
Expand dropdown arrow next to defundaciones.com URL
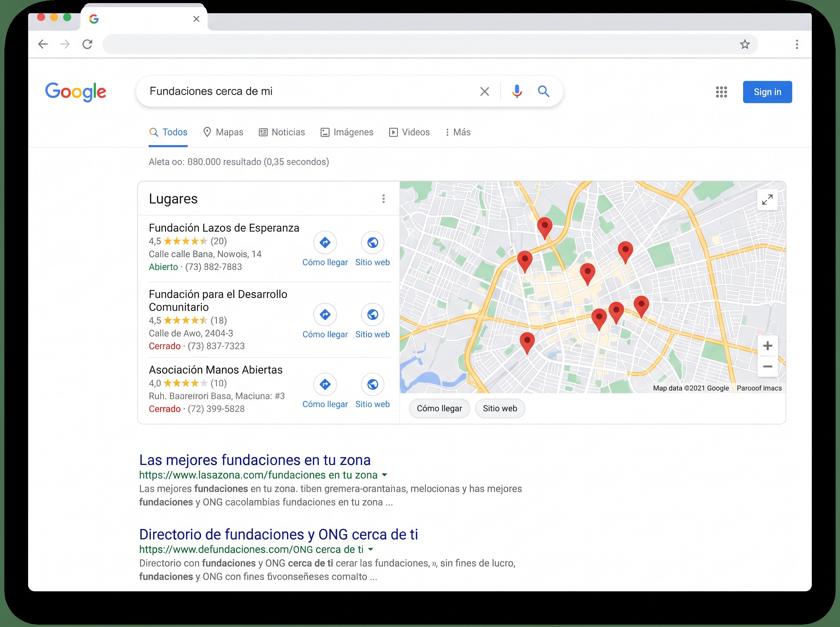click(371, 550)
